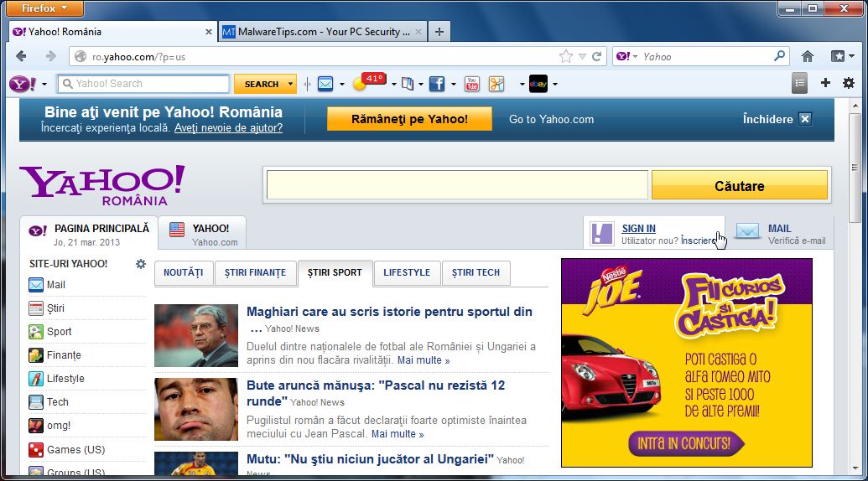The image size is (868, 481).
Task: Click the browser forward arrow
Action: 51,56
